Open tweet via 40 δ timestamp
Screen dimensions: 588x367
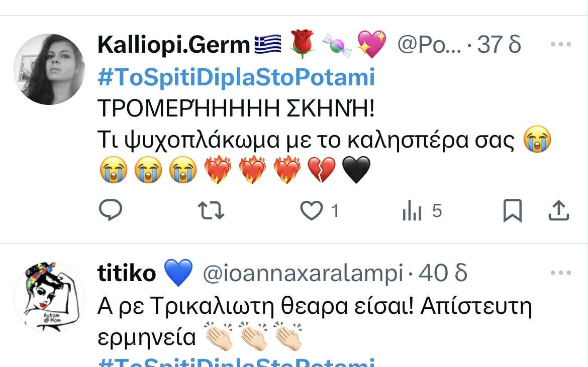[x=442, y=273]
